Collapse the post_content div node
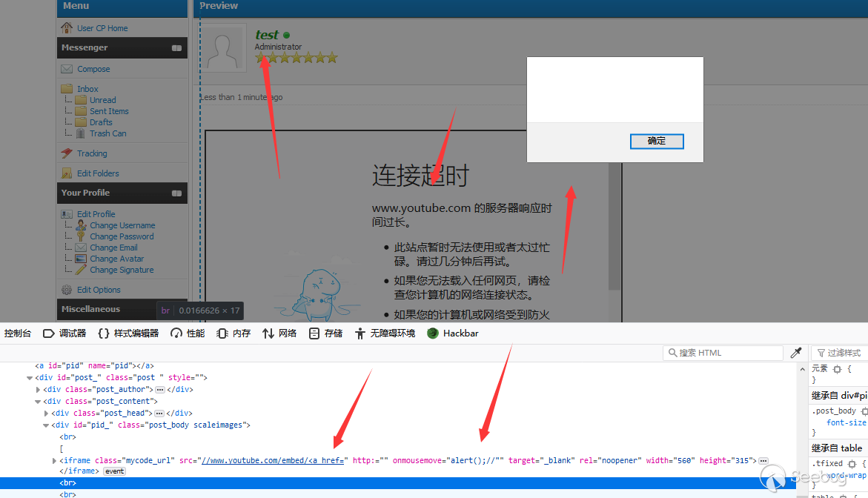Screen dimensions: 868x498 point(38,402)
